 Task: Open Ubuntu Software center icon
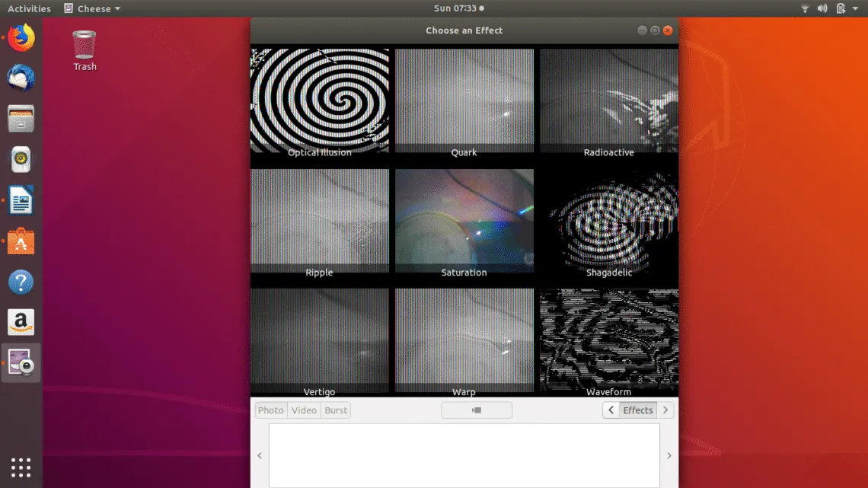(21, 243)
